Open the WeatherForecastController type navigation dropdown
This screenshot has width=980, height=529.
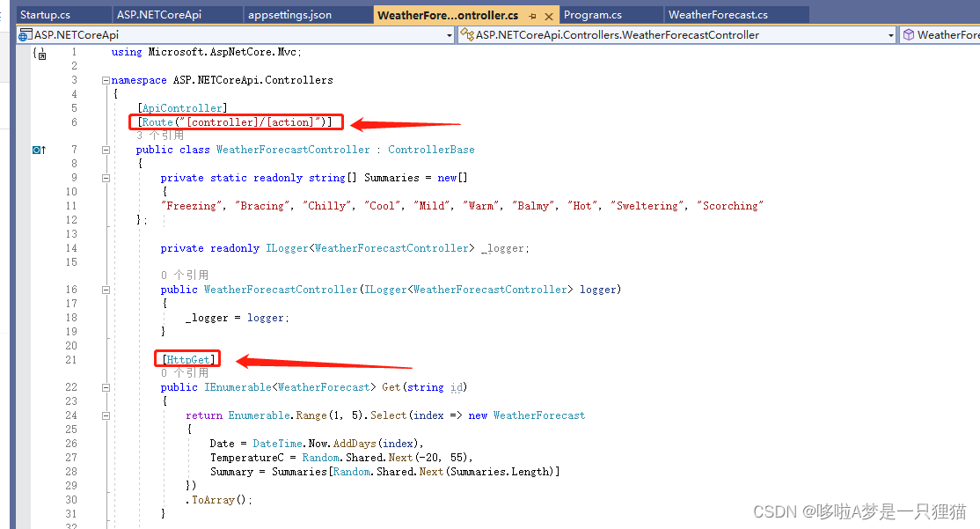click(891, 35)
